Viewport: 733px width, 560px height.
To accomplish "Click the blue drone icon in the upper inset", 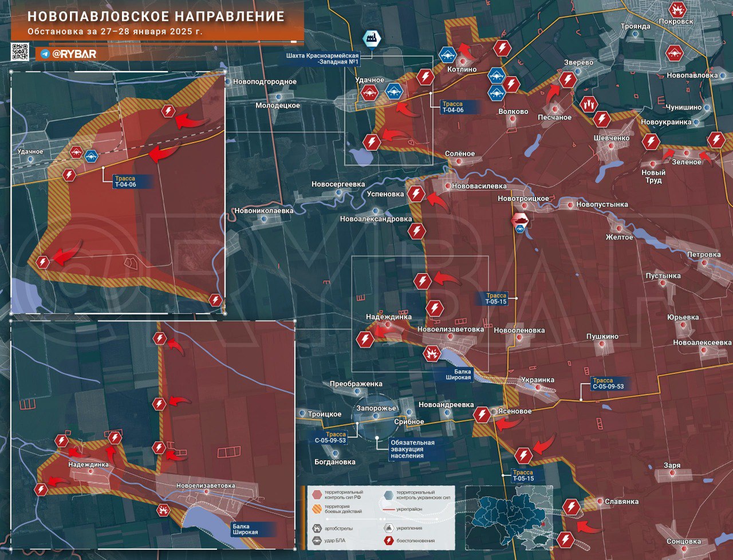I will 91,155.
